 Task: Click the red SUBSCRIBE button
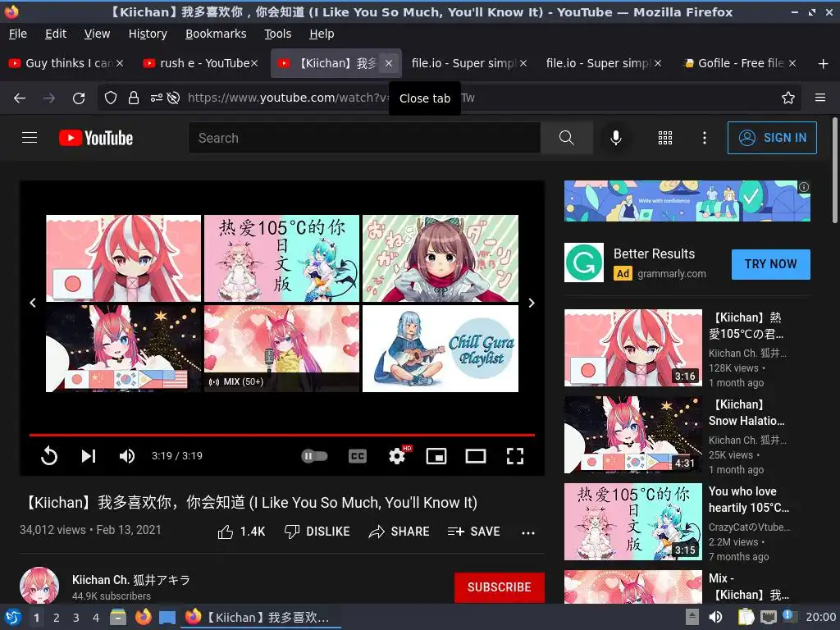click(x=500, y=587)
